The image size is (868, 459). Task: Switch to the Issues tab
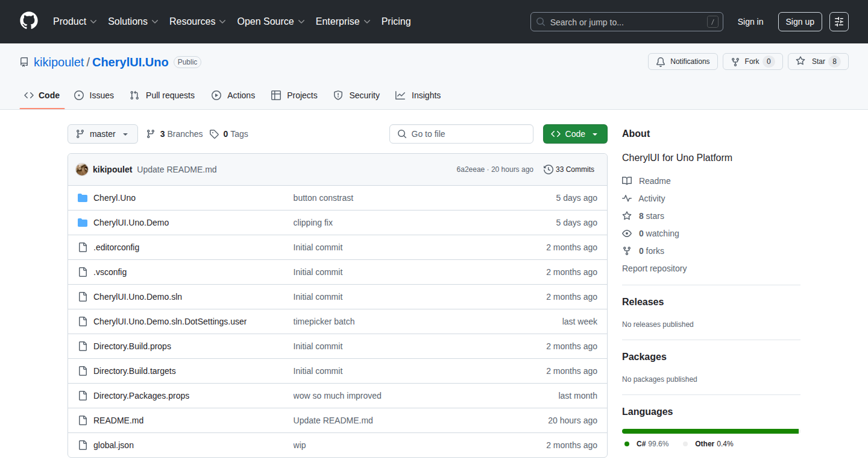94,95
